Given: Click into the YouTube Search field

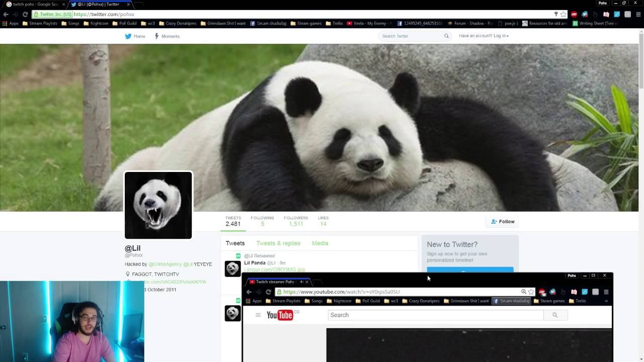Looking at the screenshot, I should click(x=435, y=315).
